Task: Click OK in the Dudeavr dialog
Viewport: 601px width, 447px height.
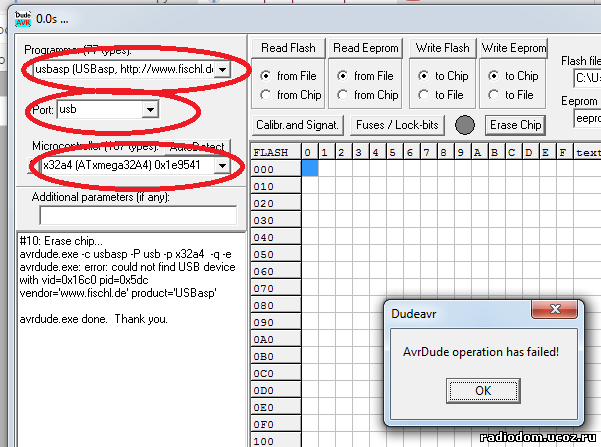Action: 483,391
